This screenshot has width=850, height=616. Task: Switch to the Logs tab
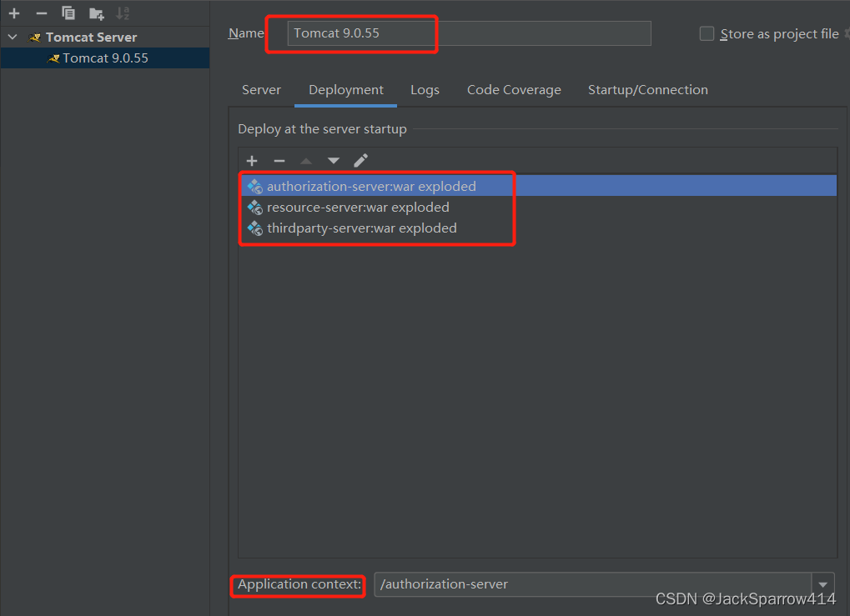pos(425,90)
